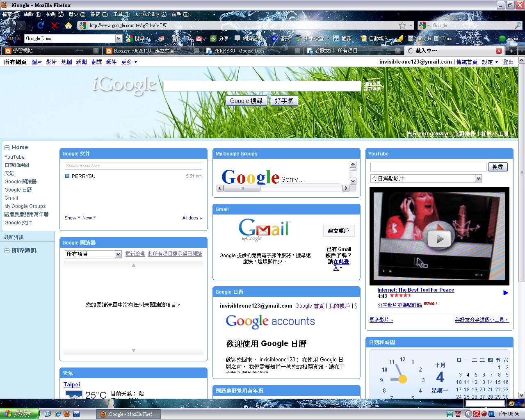Click the browser reload icon
This screenshot has width=525, height=420.
point(40,25)
